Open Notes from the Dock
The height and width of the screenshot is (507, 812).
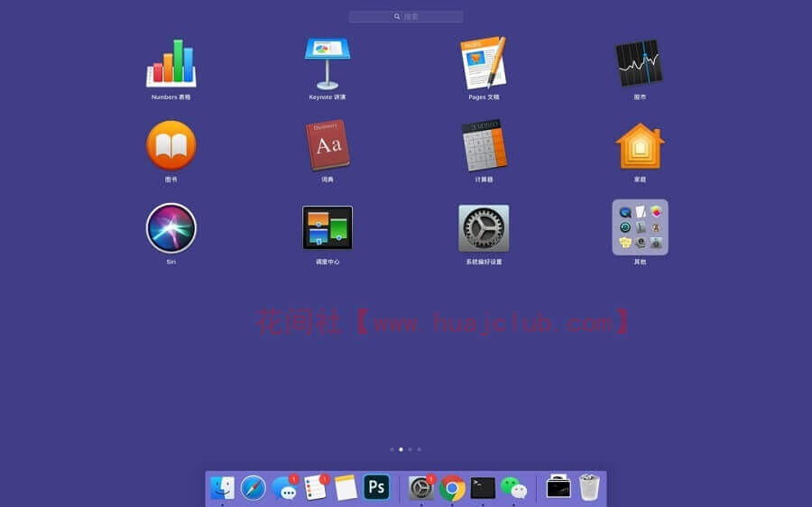click(x=346, y=488)
